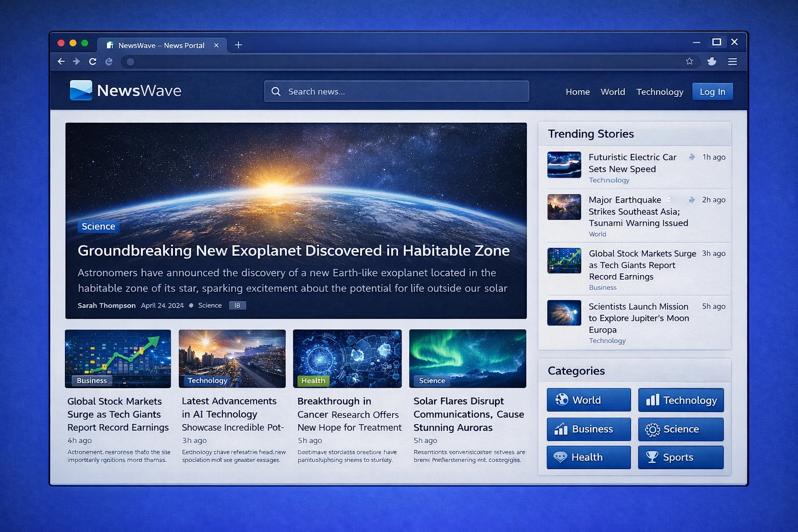The height and width of the screenshot is (532, 798).
Task: Bookmark this page with the star icon
Action: pyautogui.click(x=689, y=61)
